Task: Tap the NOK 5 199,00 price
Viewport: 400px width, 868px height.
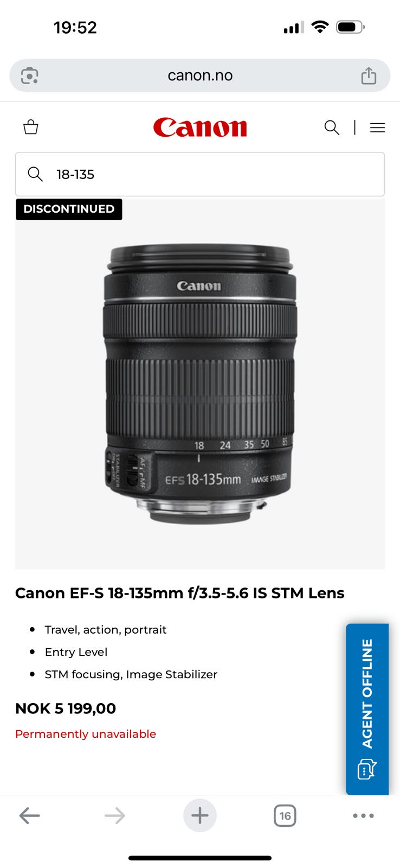Action: click(x=66, y=709)
